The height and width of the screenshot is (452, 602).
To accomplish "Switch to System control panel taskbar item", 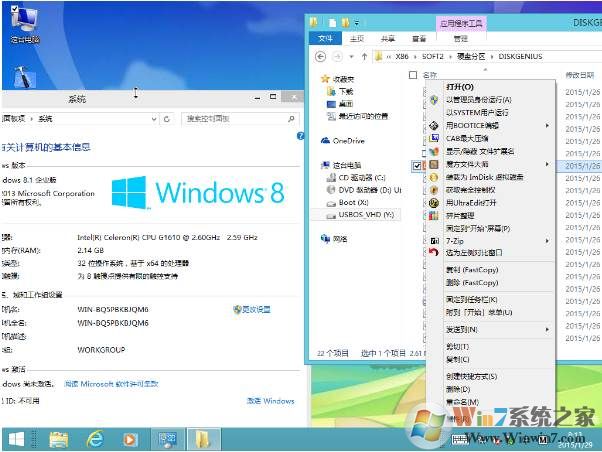I will [167, 439].
